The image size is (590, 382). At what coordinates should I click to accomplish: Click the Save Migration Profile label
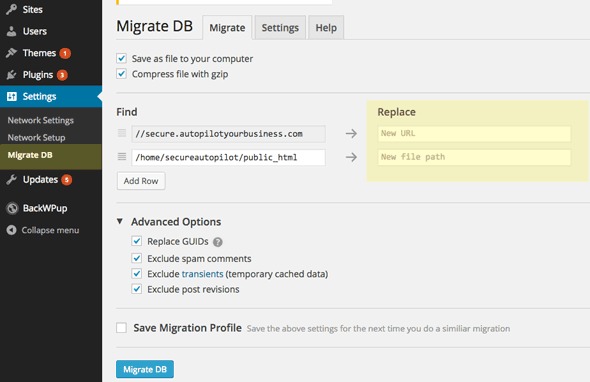point(187,328)
